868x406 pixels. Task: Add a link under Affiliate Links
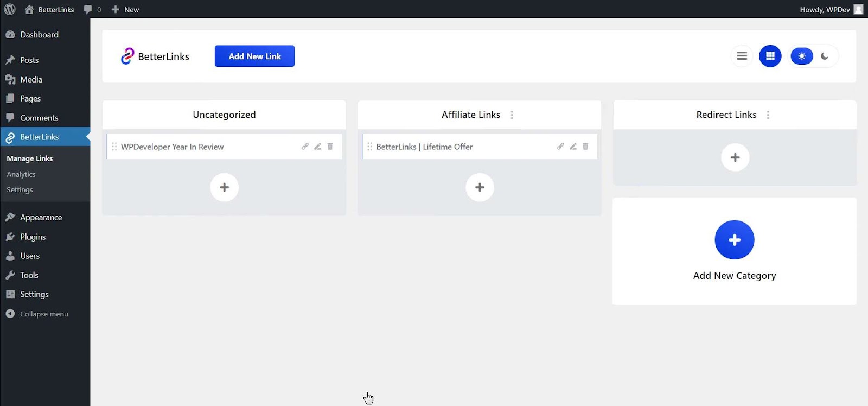(x=480, y=187)
